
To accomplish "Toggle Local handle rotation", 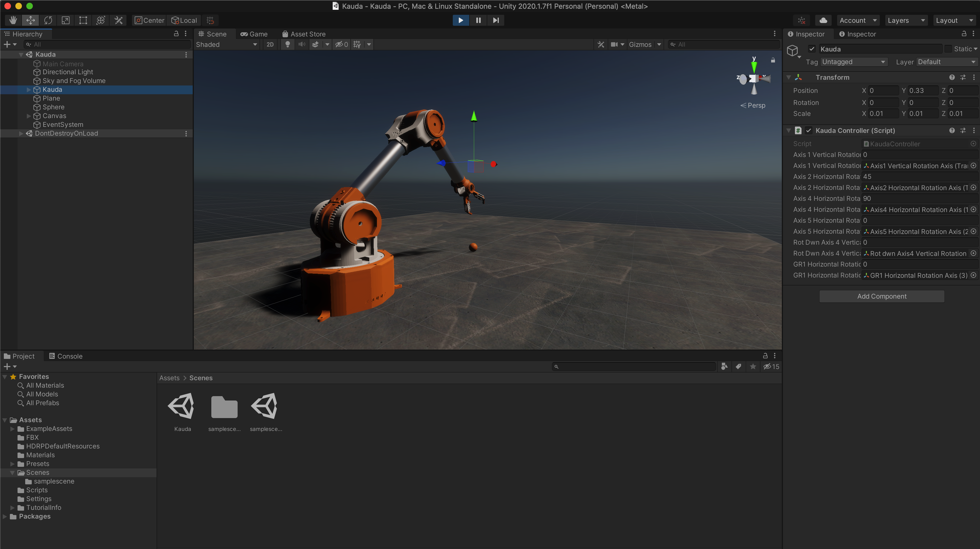I will [x=184, y=20].
